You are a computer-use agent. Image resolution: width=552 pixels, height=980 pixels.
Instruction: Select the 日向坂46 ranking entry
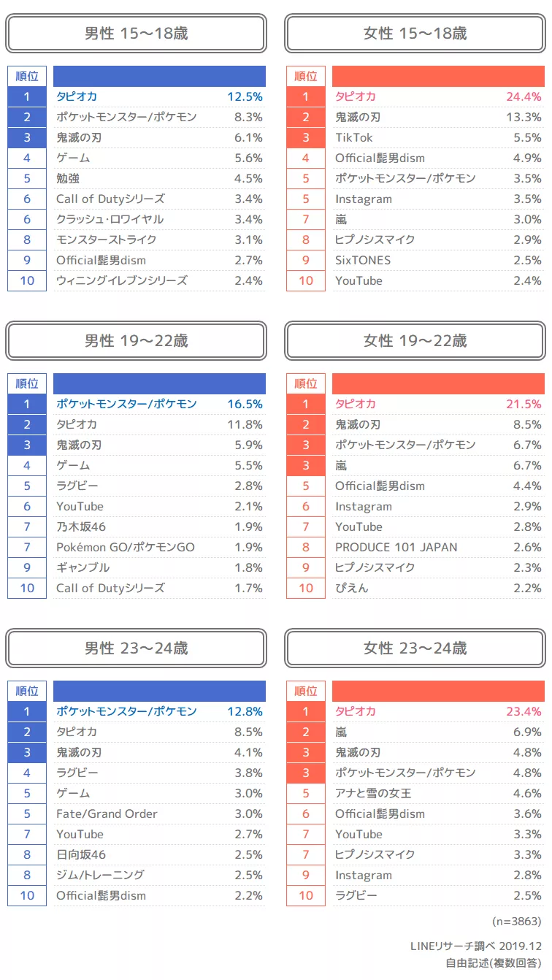click(81, 854)
